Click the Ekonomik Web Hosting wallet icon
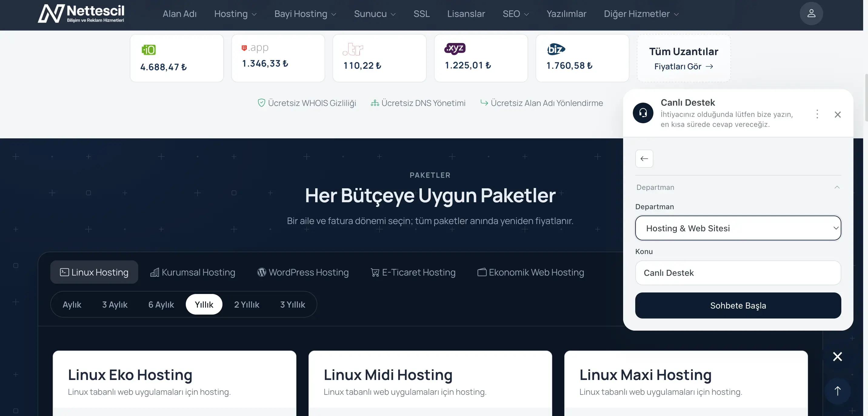The height and width of the screenshot is (416, 868). click(x=482, y=272)
